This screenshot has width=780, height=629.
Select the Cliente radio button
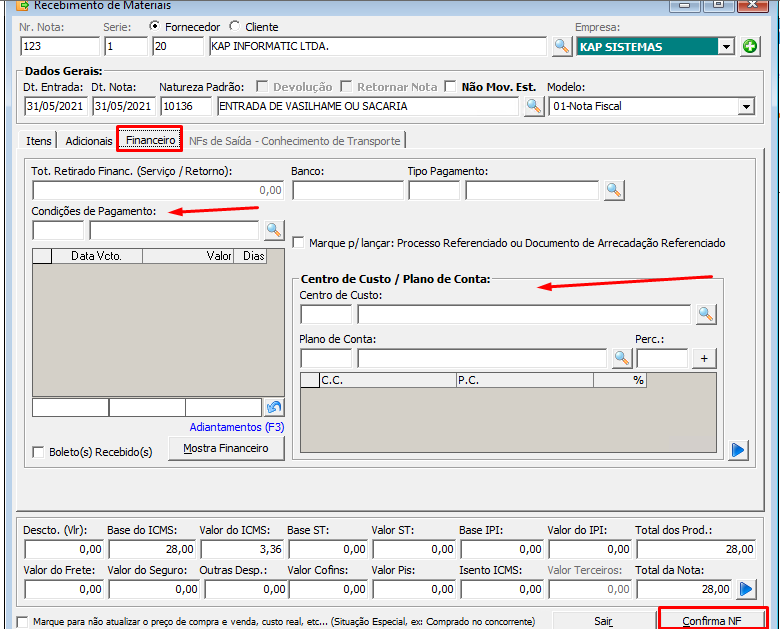tap(235, 27)
